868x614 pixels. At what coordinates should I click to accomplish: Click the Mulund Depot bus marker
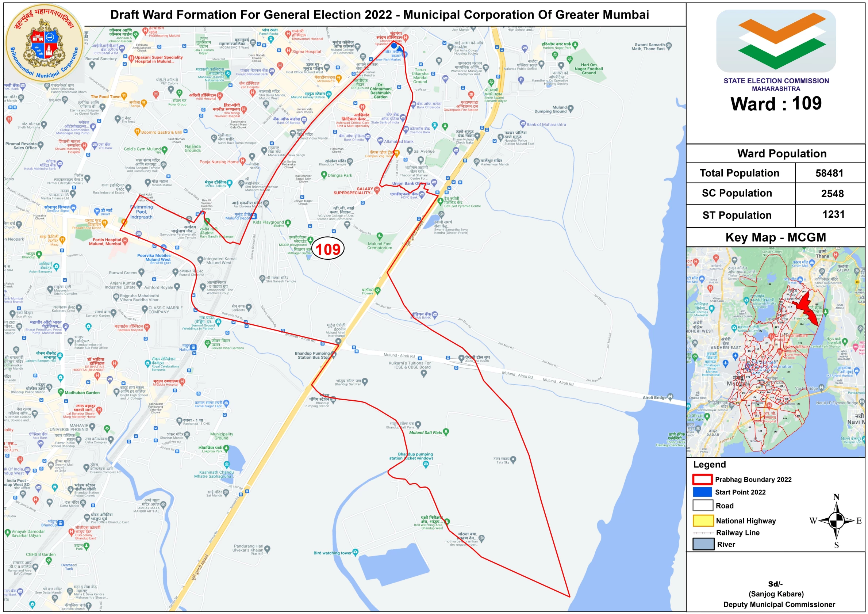(x=254, y=216)
